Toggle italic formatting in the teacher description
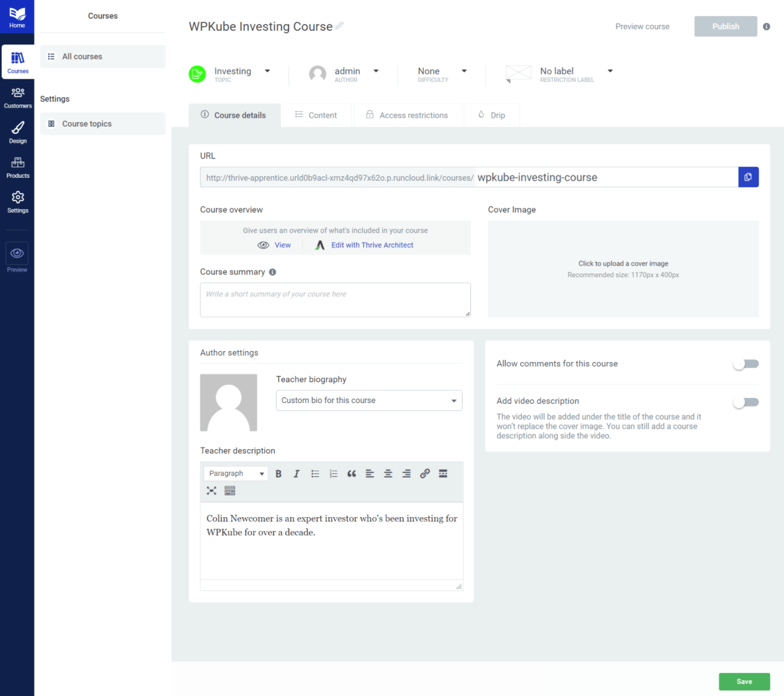 coord(296,474)
